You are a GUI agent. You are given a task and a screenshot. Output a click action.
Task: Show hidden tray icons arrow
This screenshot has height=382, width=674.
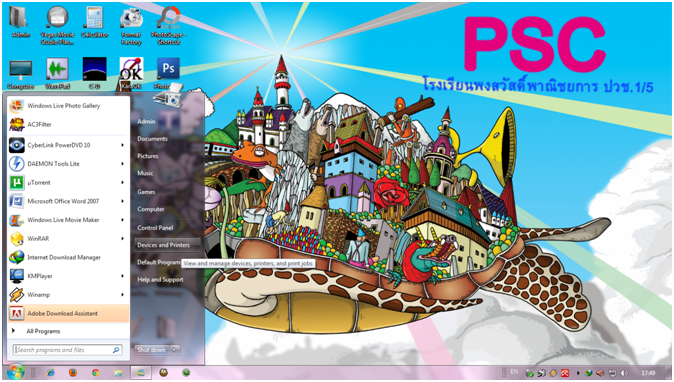578,373
